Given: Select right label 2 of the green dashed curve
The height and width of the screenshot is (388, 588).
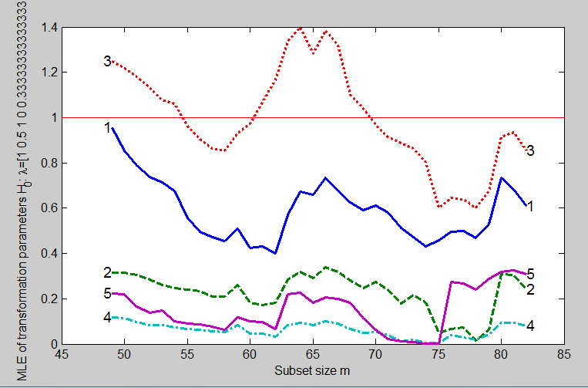Looking at the screenshot, I should 531,288.
